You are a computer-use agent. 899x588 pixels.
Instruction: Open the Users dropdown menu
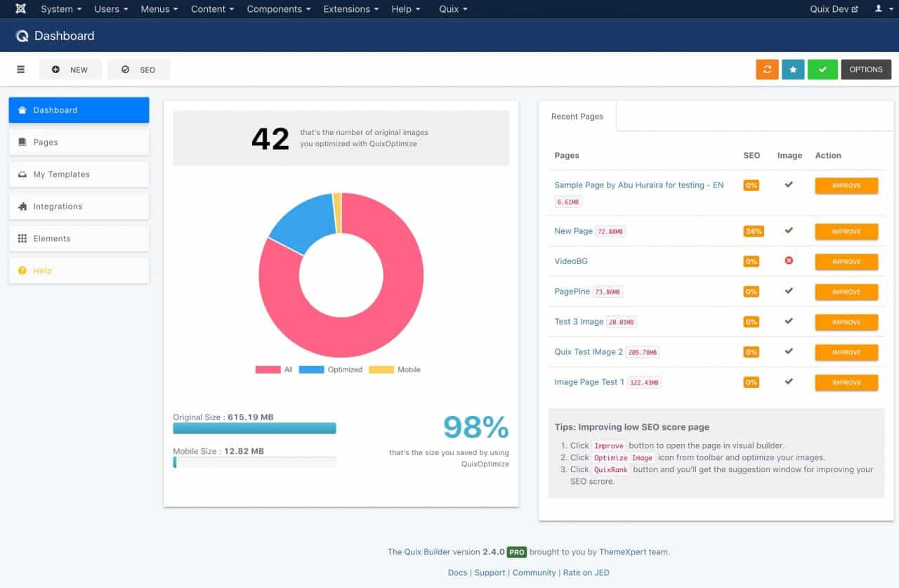tap(111, 9)
